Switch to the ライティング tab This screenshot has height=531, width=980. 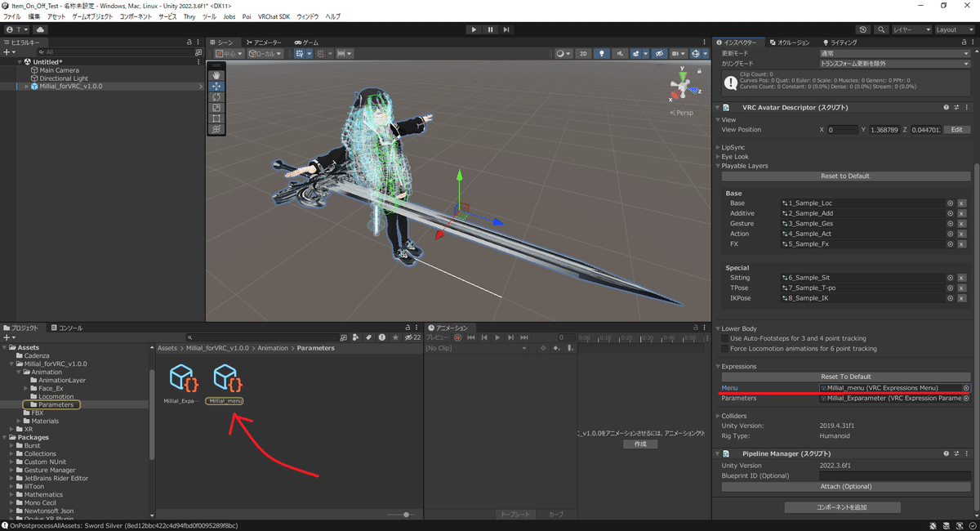840,42
